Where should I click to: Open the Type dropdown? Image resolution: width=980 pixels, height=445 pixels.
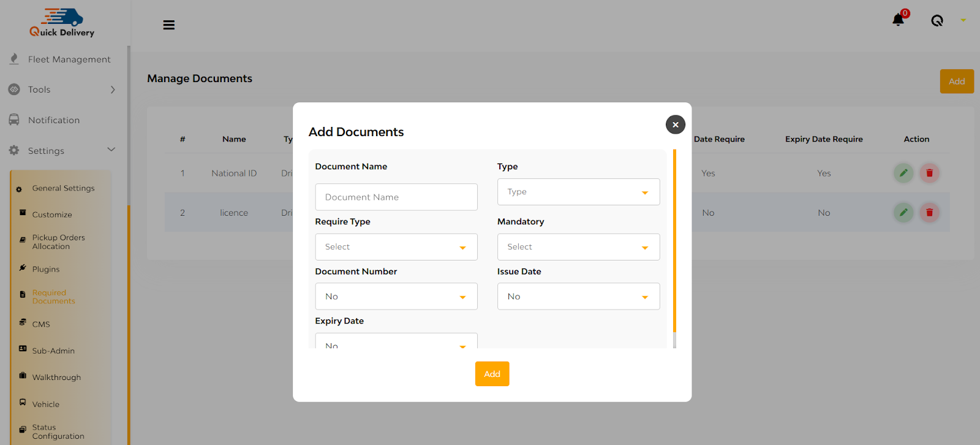point(578,192)
